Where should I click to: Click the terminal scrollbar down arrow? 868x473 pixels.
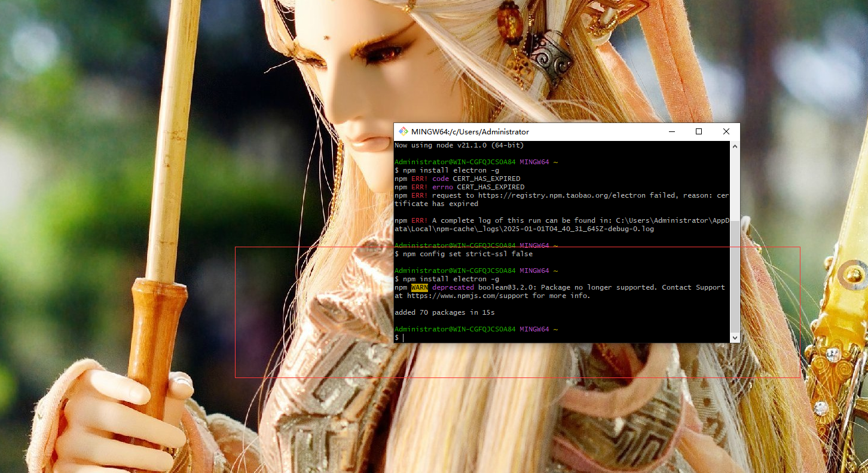click(x=735, y=338)
